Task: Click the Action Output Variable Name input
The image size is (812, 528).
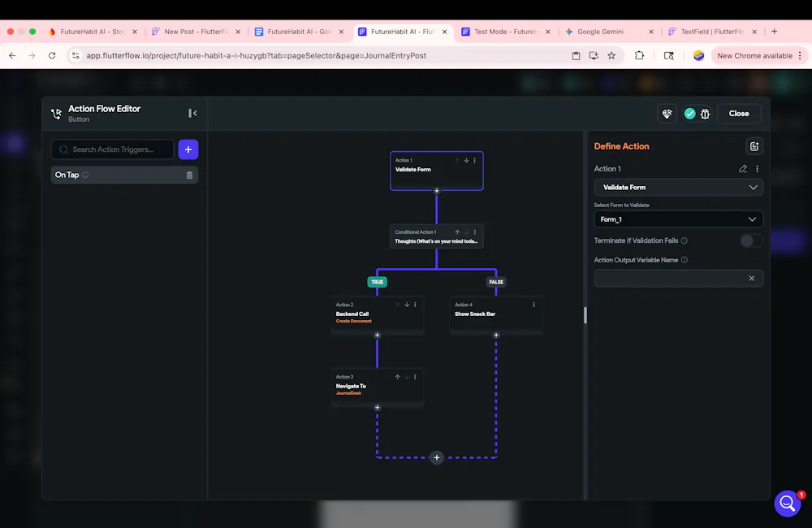Action: point(678,279)
